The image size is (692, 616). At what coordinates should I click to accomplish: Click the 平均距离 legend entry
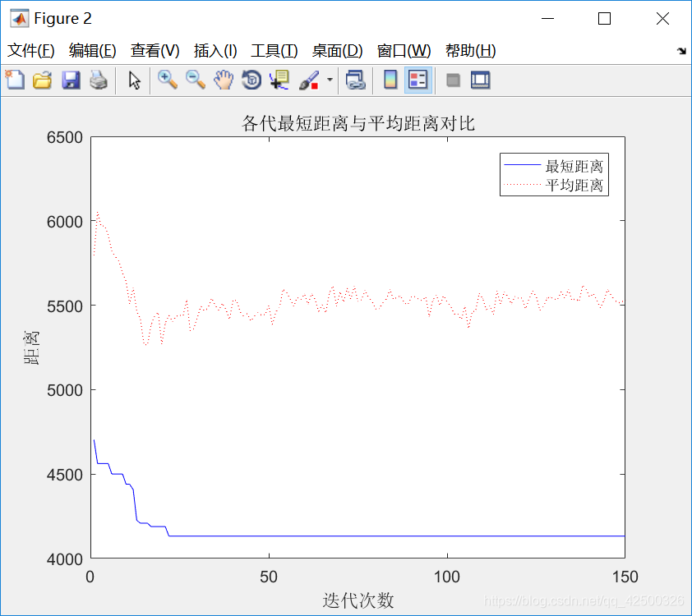[575, 185]
